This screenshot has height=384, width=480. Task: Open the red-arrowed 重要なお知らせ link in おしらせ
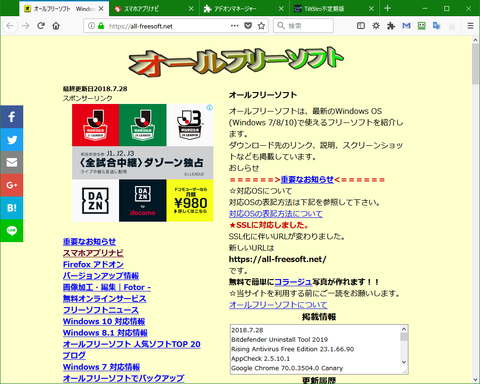[x=307, y=180]
